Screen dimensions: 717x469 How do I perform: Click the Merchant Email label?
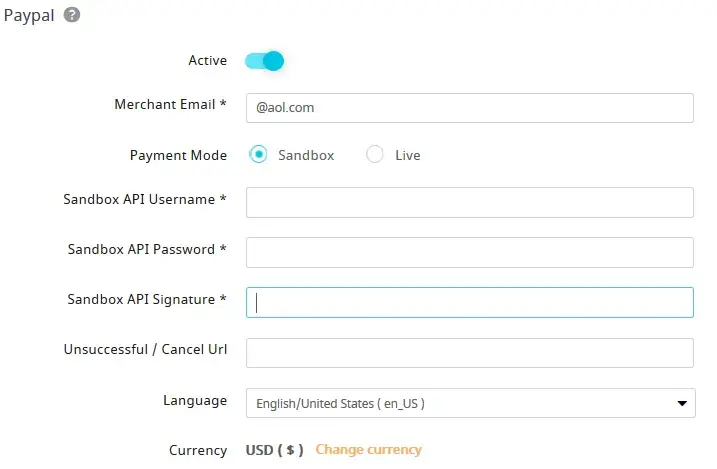point(170,105)
